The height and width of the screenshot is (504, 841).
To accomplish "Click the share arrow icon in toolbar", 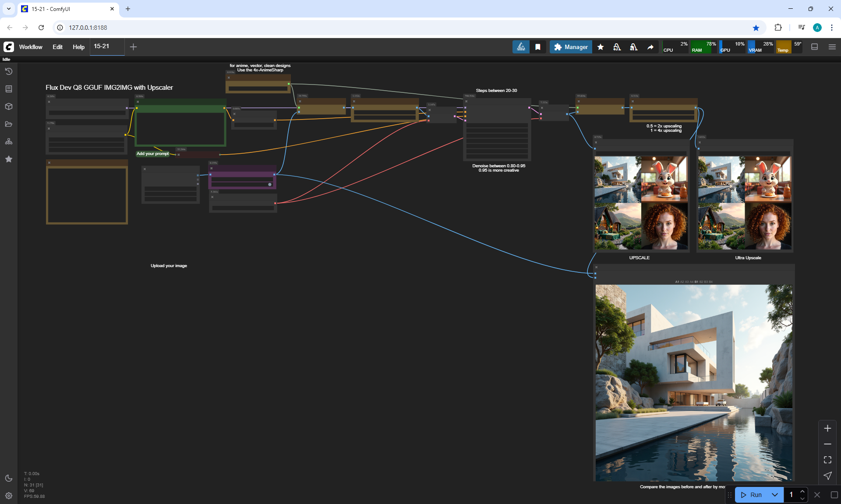I will [x=650, y=47].
